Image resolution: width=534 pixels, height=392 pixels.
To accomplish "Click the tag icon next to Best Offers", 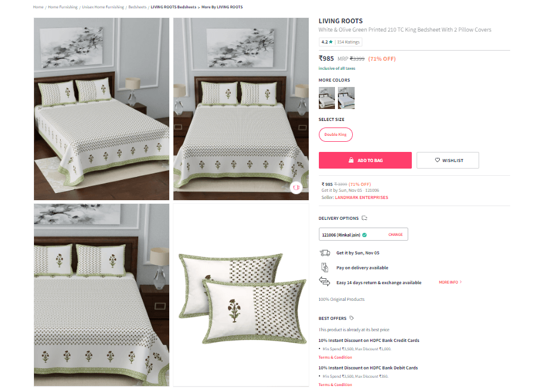I will click(352, 318).
